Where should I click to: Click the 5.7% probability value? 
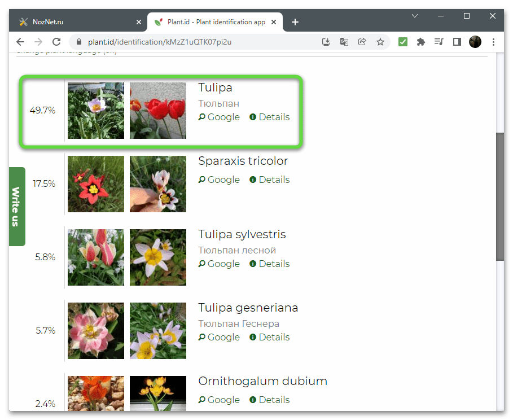[x=46, y=330]
